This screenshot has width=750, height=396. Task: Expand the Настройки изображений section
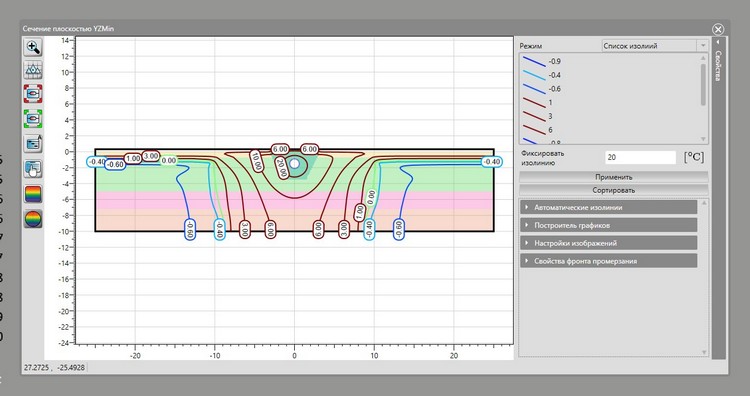click(x=608, y=243)
